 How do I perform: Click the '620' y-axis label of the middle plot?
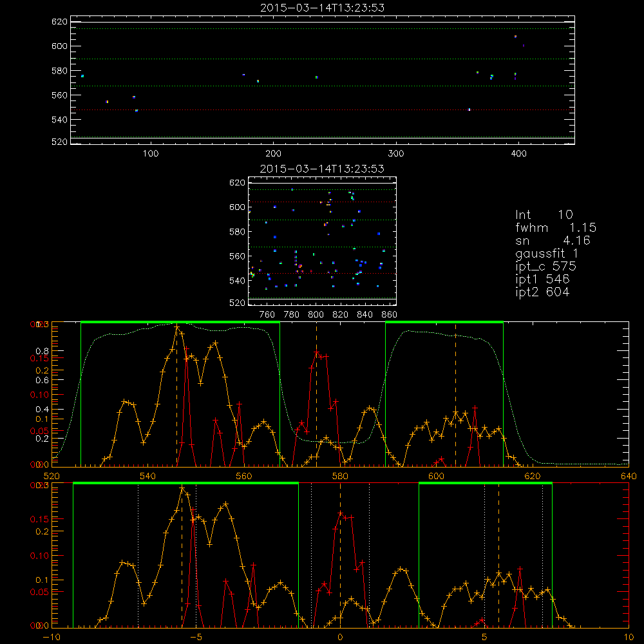[237, 183]
